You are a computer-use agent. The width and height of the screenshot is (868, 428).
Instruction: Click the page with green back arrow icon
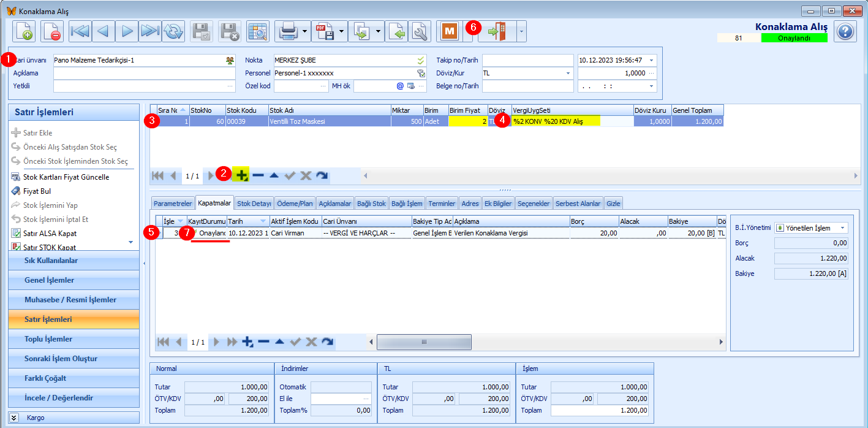tap(397, 31)
